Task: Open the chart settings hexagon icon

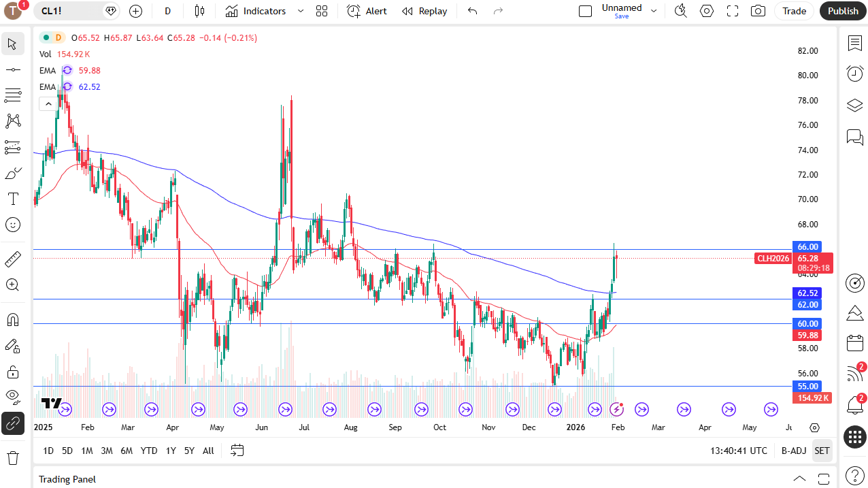Action: 707,11
